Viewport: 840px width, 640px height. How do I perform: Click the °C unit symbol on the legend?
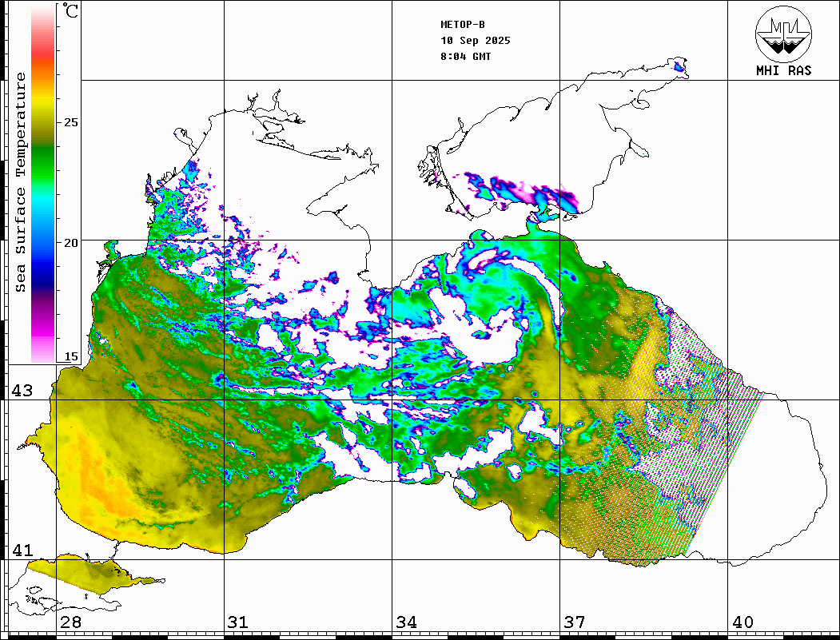click(71, 12)
